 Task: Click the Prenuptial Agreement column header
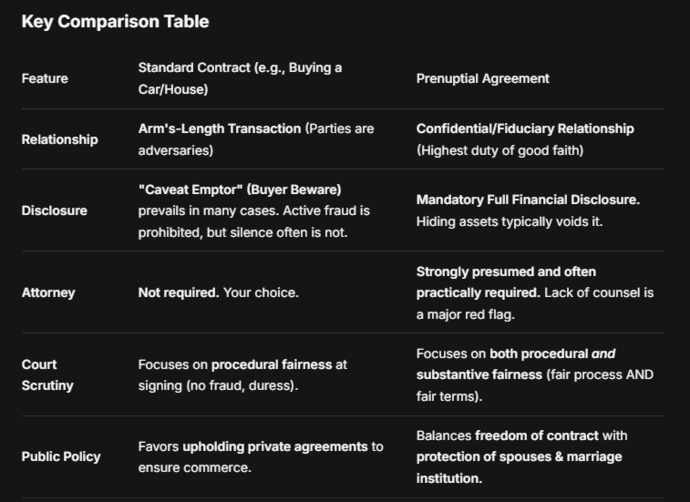click(x=483, y=79)
